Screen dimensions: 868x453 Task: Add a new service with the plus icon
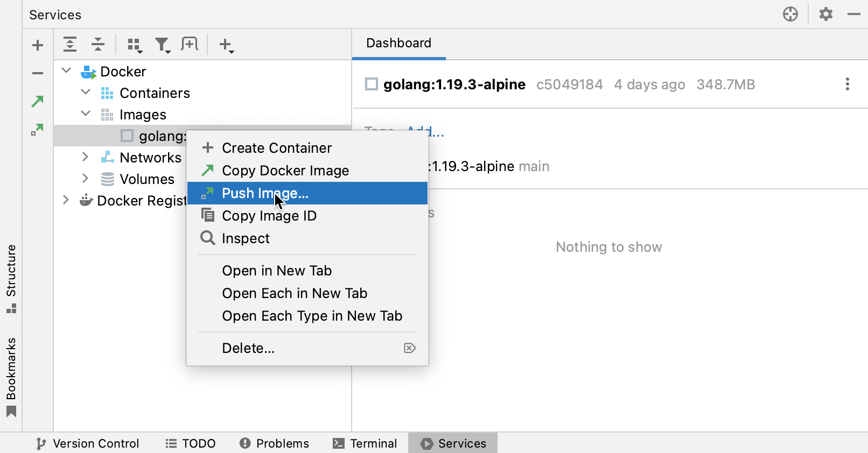pos(37,45)
